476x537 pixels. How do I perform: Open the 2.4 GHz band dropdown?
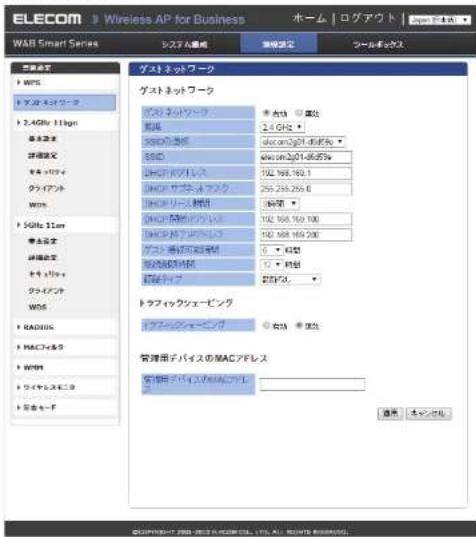pyautogui.click(x=282, y=127)
